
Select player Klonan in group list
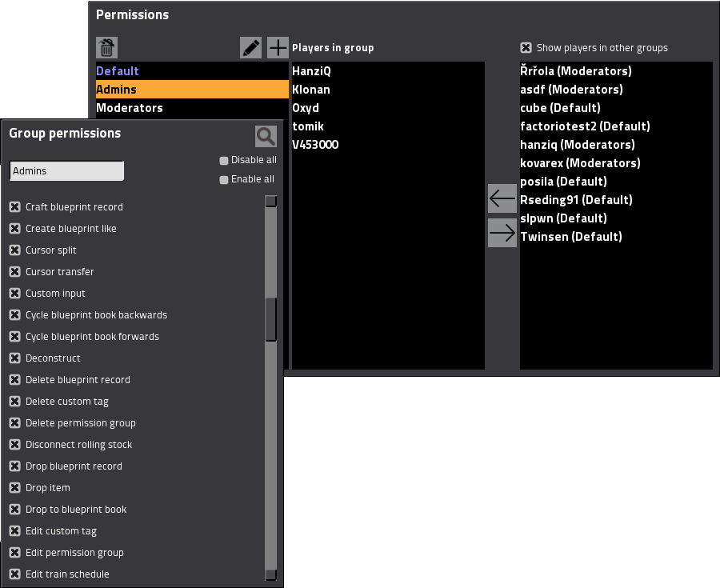(388, 90)
